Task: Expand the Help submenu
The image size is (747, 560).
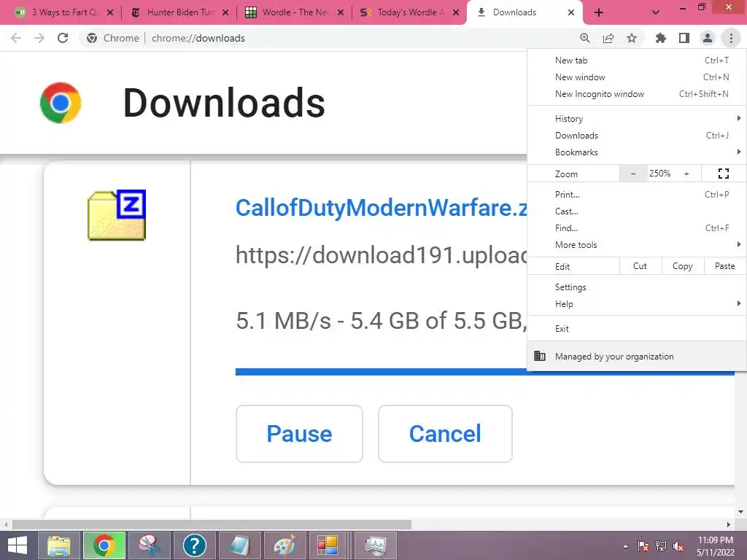Action: pyautogui.click(x=636, y=304)
